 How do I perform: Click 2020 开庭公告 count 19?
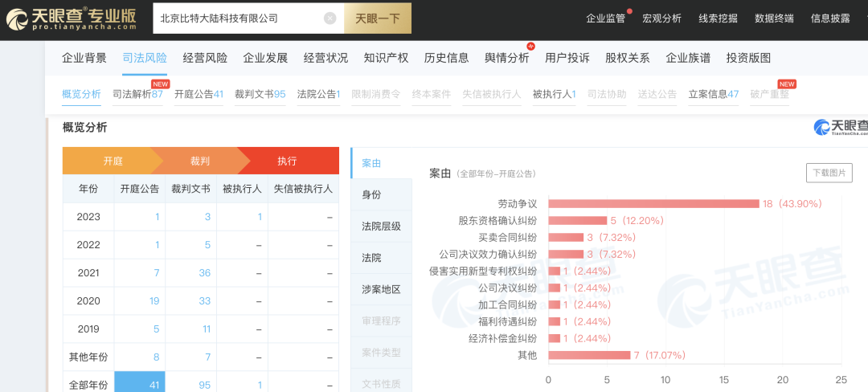click(x=154, y=300)
